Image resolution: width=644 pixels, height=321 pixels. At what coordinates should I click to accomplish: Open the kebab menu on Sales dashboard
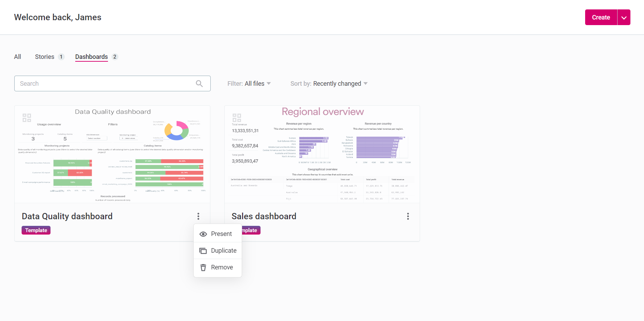[408, 216]
